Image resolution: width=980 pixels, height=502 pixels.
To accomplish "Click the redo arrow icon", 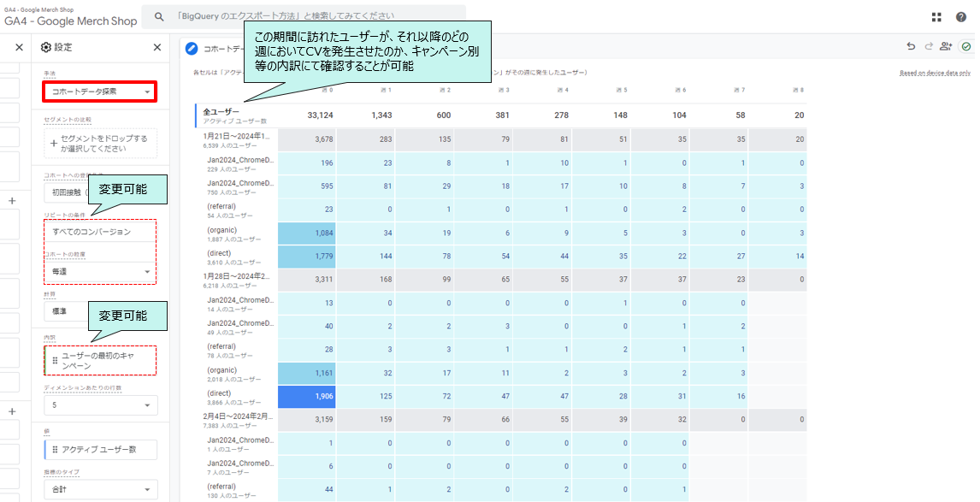I will [928, 47].
